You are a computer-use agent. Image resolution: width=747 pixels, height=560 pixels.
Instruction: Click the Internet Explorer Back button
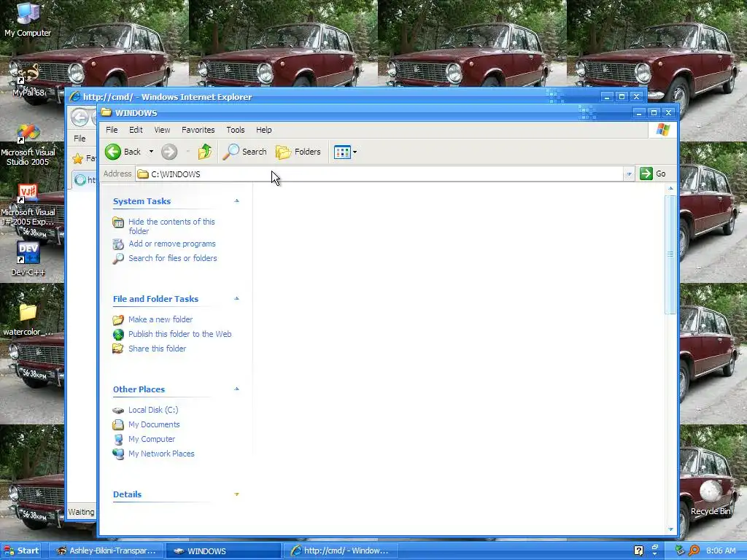[80, 117]
